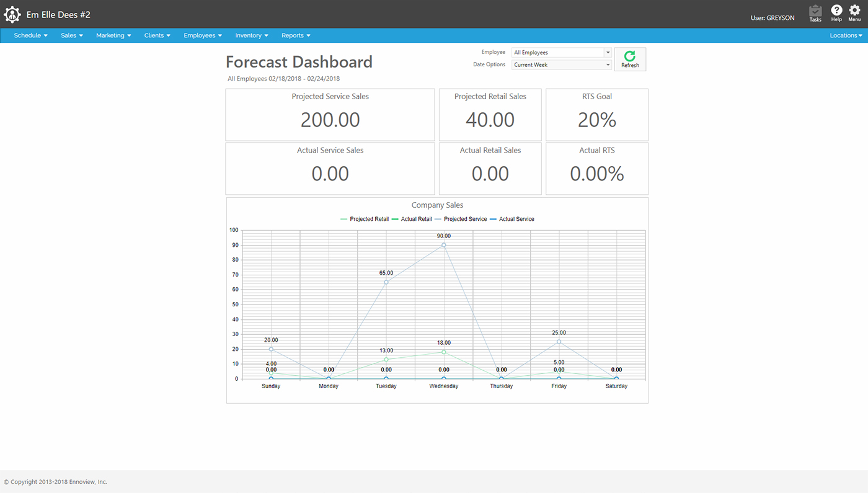Image resolution: width=868 pixels, height=493 pixels.
Task: Click the User: GREYSON label
Action: click(773, 18)
